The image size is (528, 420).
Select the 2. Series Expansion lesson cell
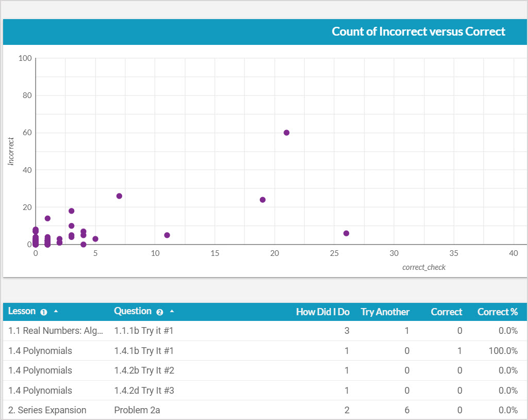[47, 410]
